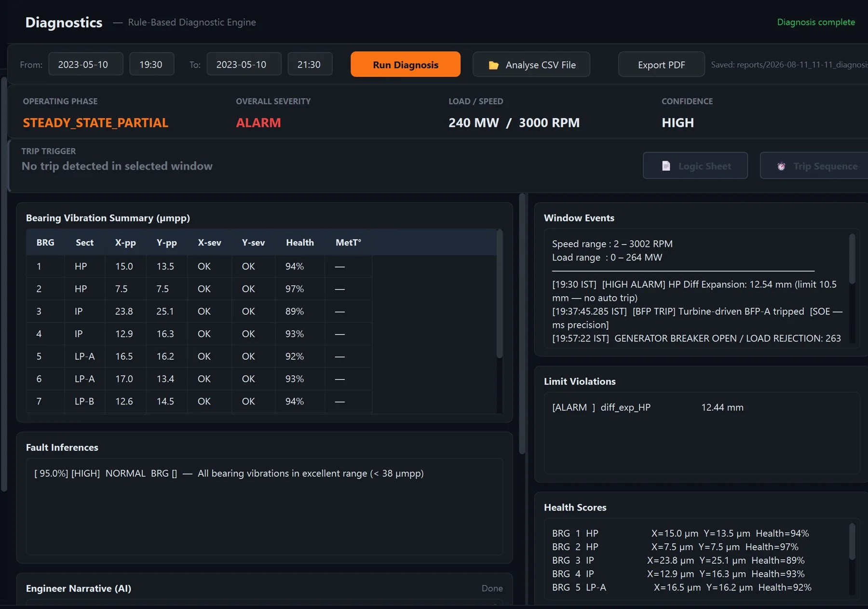Edit the To time field 21:30
The image size is (868, 609).
click(x=310, y=64)
